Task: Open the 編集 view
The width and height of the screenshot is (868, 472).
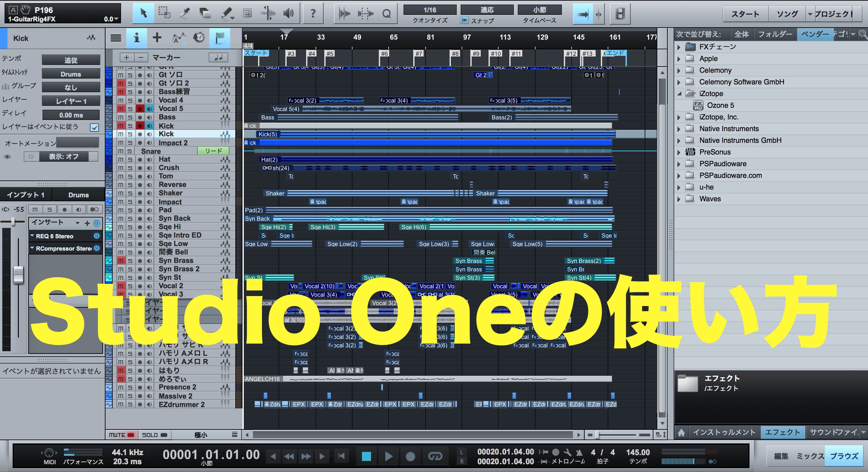Action: (781, 456)
